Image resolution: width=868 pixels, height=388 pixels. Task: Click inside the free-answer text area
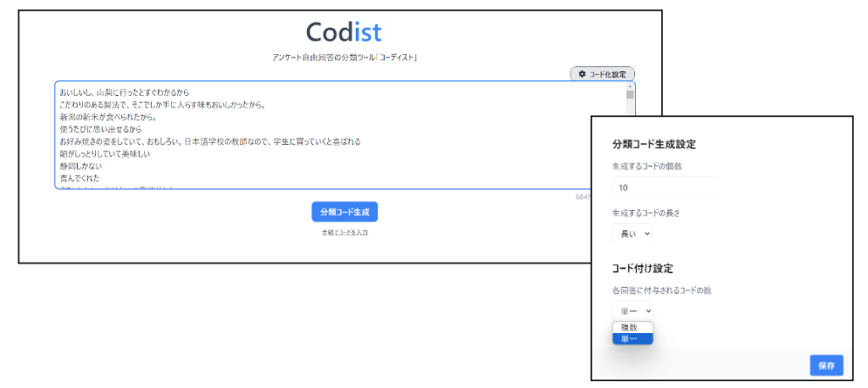point(344,135)
